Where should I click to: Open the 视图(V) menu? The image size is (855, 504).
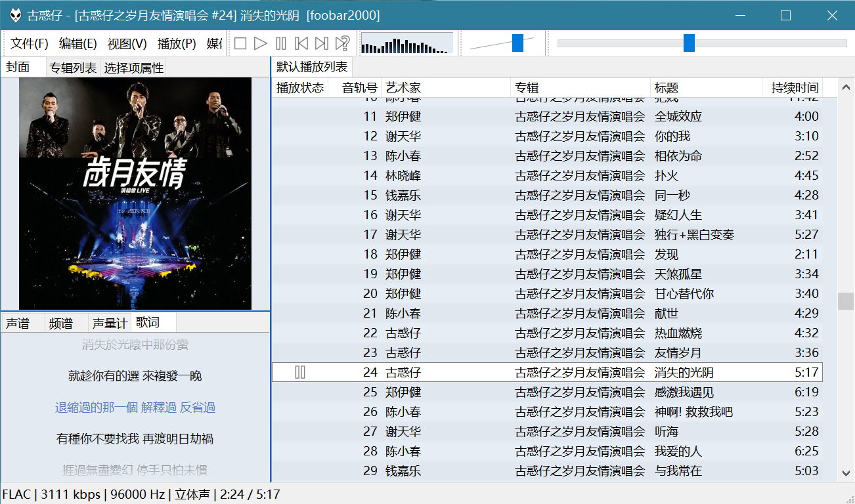click(127, 44)
